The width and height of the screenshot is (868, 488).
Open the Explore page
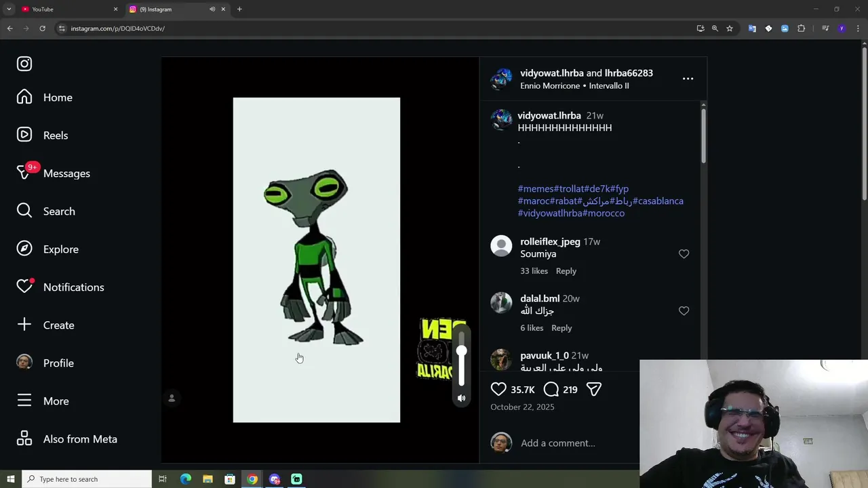coord(47,249)
